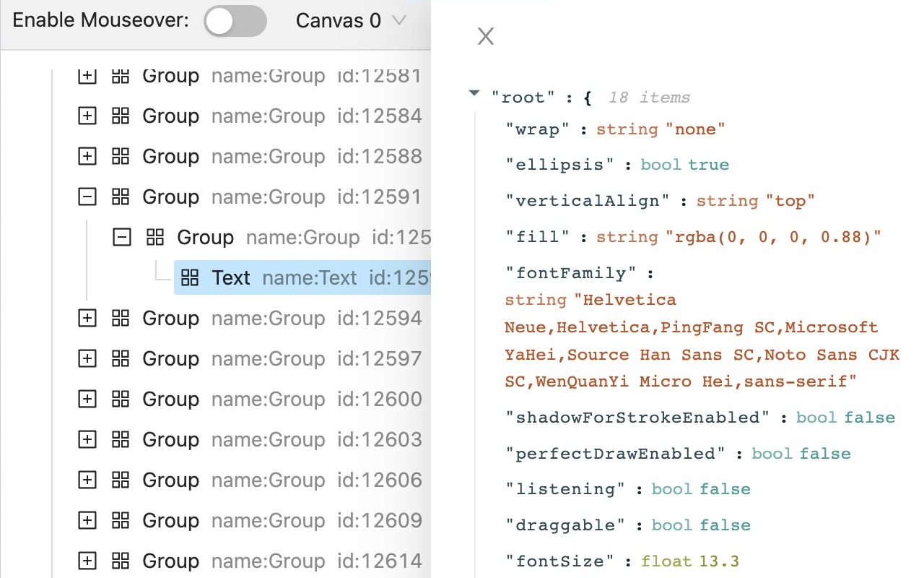Expand Group id:12609 with plus box
924x578 pixels.
click(x=87, y=521)
